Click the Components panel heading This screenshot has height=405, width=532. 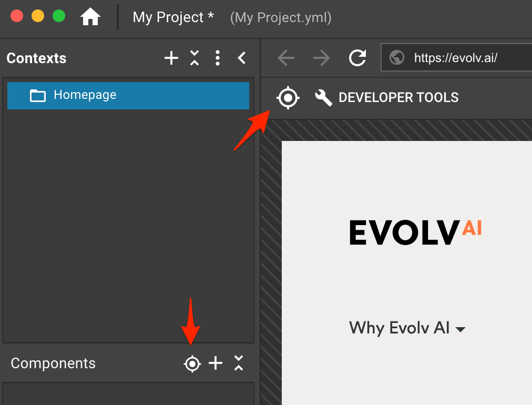click(x=53, y=363)
